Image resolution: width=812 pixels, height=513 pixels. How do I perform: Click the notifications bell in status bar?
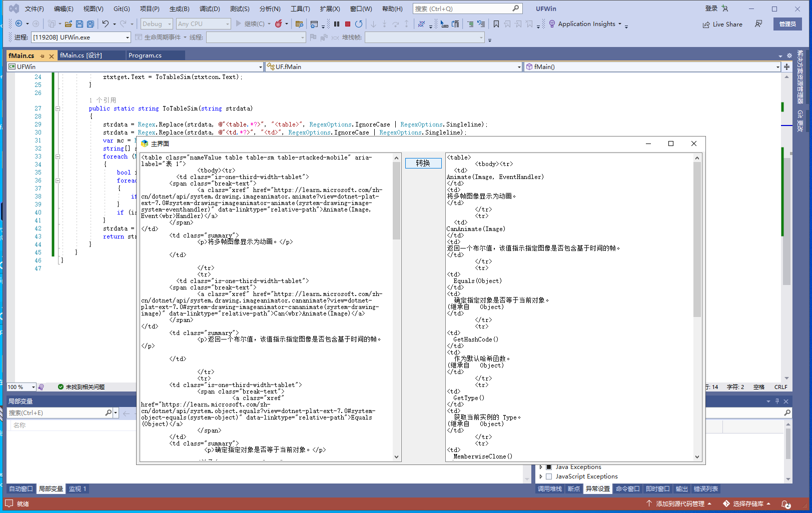[x=786, y=504]
